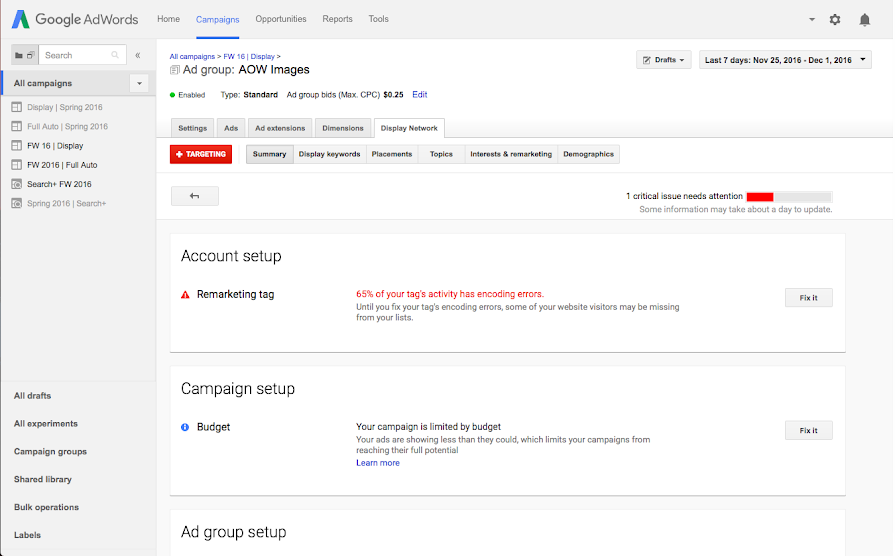895x556 pixels.
Task: Switch to the Dimensions tab
Action: (343, 128)
